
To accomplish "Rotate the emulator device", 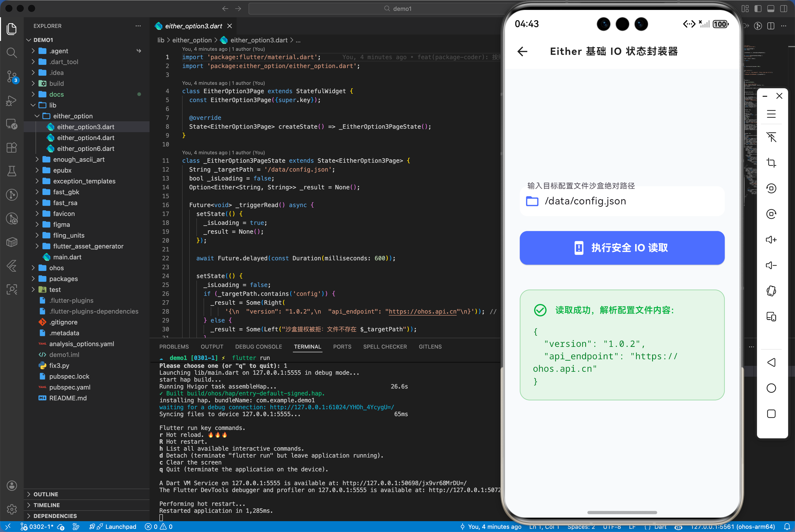I will pos(772,291).
